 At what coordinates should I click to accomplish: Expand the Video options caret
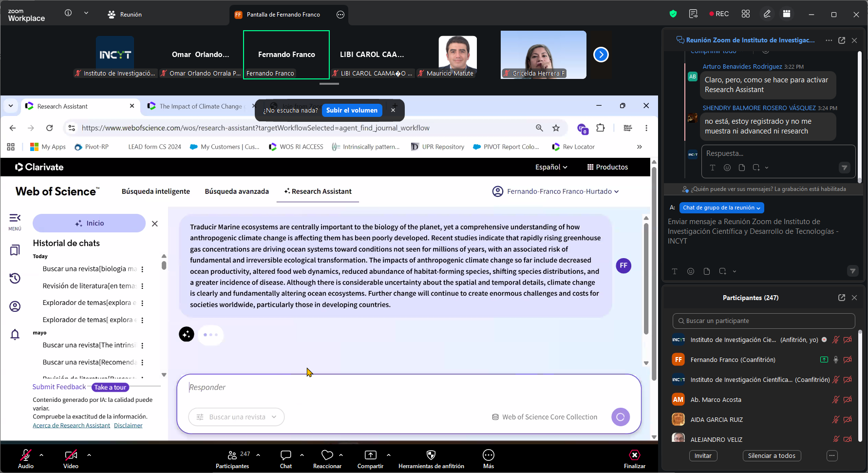coord(89,455)
